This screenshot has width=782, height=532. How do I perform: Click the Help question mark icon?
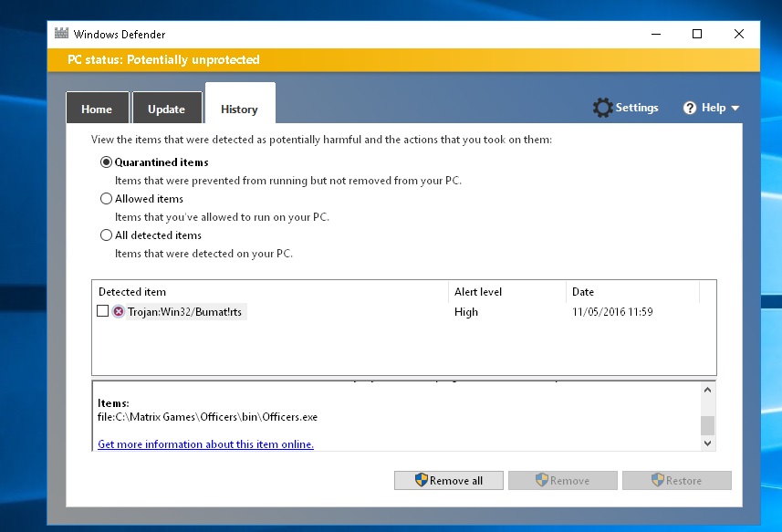click(x=690, y=108)
